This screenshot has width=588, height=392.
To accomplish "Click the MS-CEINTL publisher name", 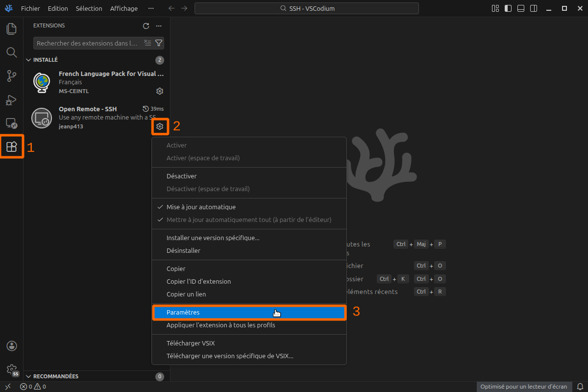I will click(73, 91).
